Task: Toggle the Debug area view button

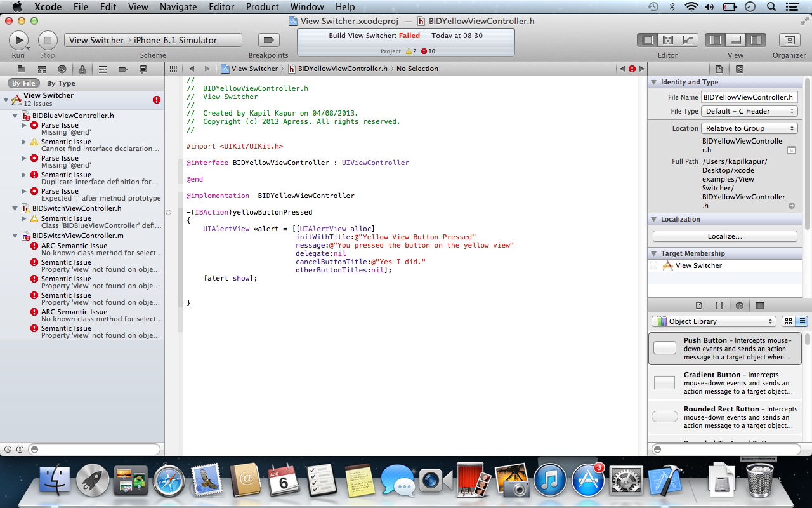Action: (735, 40)
